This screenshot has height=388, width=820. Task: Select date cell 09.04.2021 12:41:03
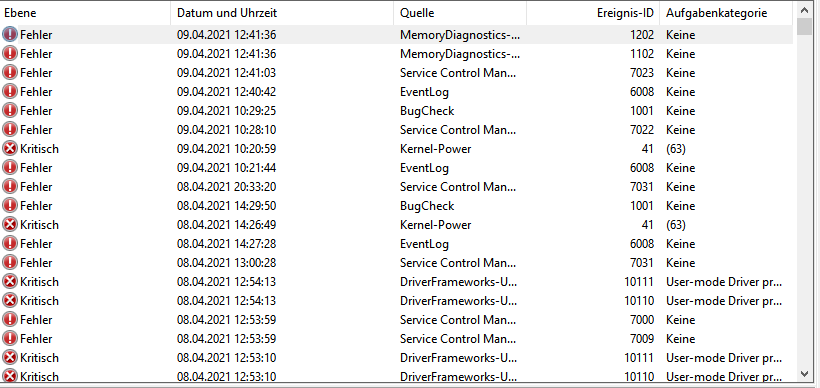(226, 73)
